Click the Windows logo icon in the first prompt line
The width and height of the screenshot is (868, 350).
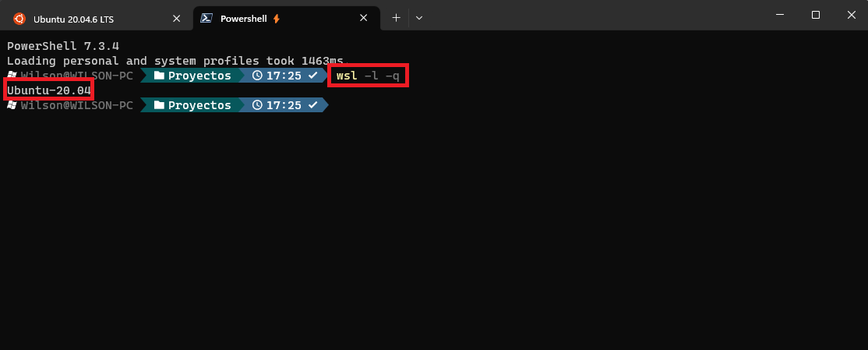(x=12, y=76)
